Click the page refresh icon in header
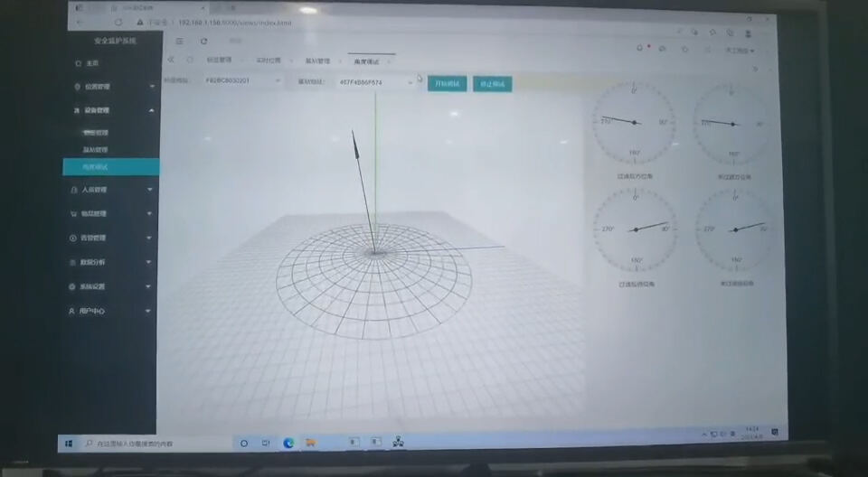 pyautogui.click(x=204, y=41)
